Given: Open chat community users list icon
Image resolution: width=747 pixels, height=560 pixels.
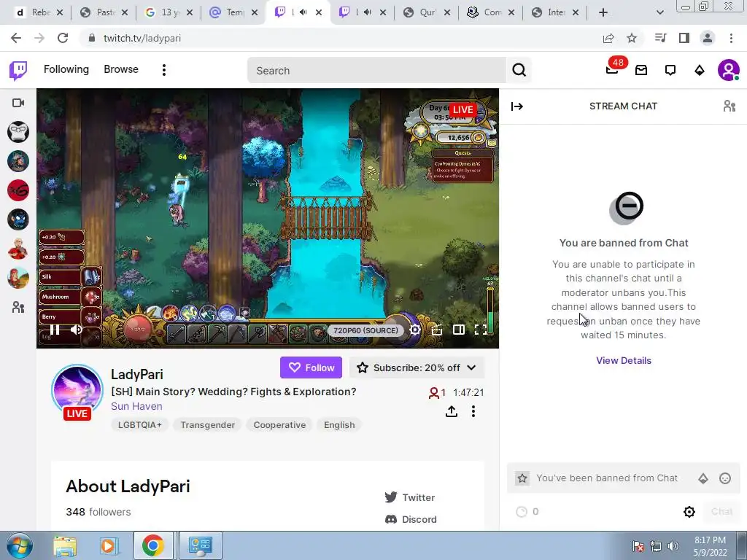Looking at the screenshot, I should click(x=729, y=106).
